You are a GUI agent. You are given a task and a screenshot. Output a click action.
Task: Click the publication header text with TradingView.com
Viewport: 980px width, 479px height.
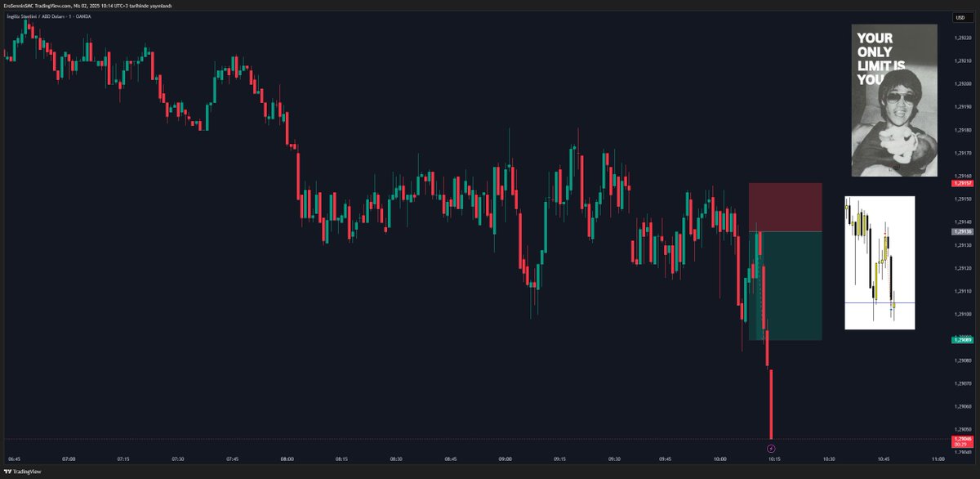click(x=87, y=5)
